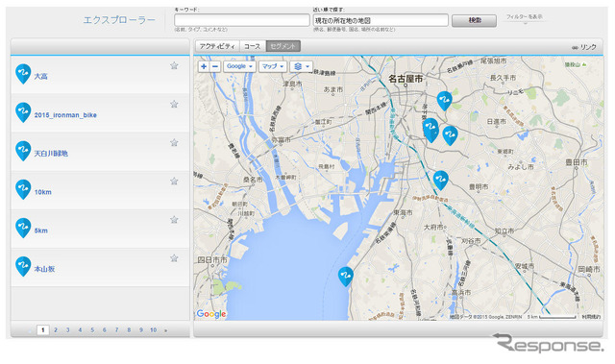
Task: Click the 利用規約 terms link on the map
Action: pos(591,317)
